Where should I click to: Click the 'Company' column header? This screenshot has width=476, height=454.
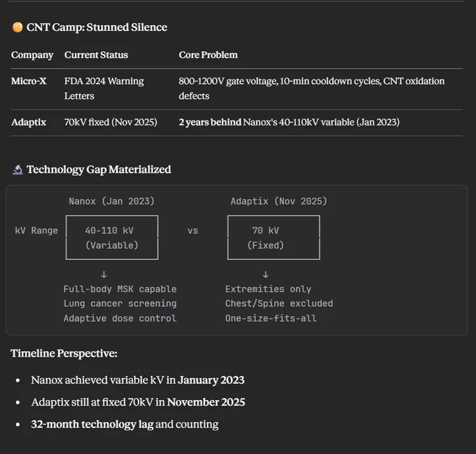(x=32, y=55)
